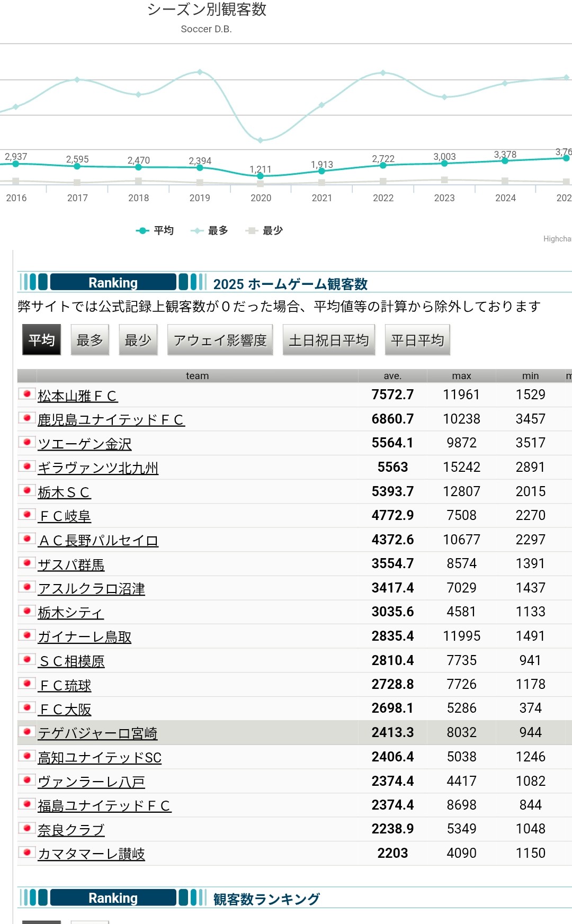Click the Japan flag icon beside 栃木ＳＣ
572x924 pixels.
pyautogui.click(x=27, y=490)
